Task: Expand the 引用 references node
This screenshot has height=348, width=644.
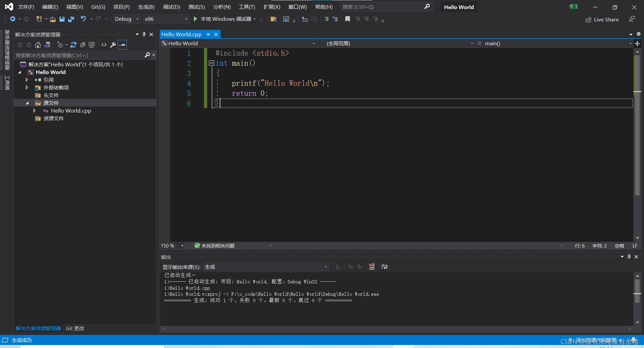Action: click(27, 80)
